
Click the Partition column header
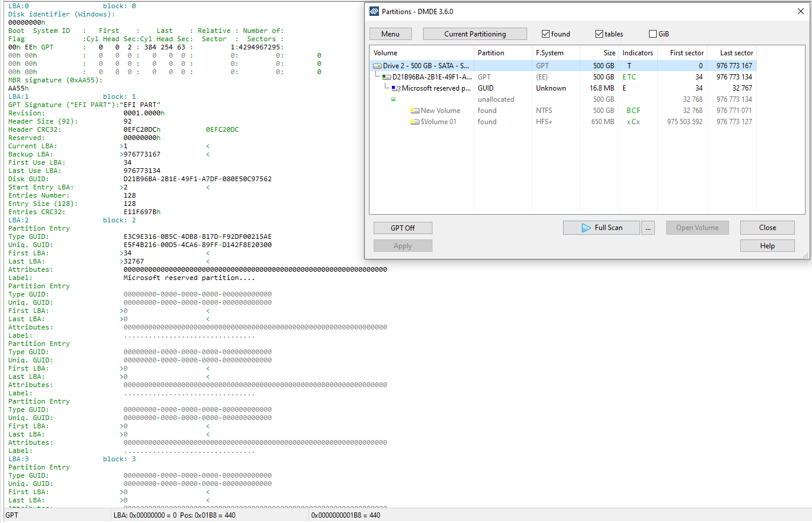(x=502, y=53)
